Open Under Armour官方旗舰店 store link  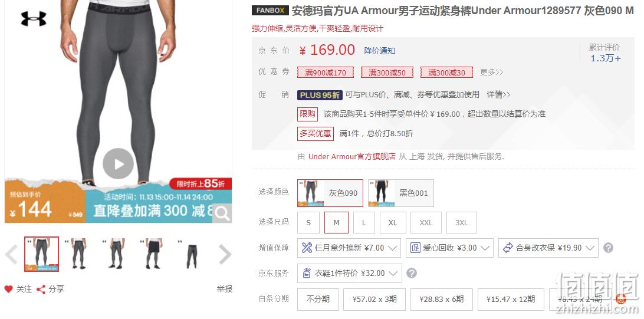click(351, 156)
